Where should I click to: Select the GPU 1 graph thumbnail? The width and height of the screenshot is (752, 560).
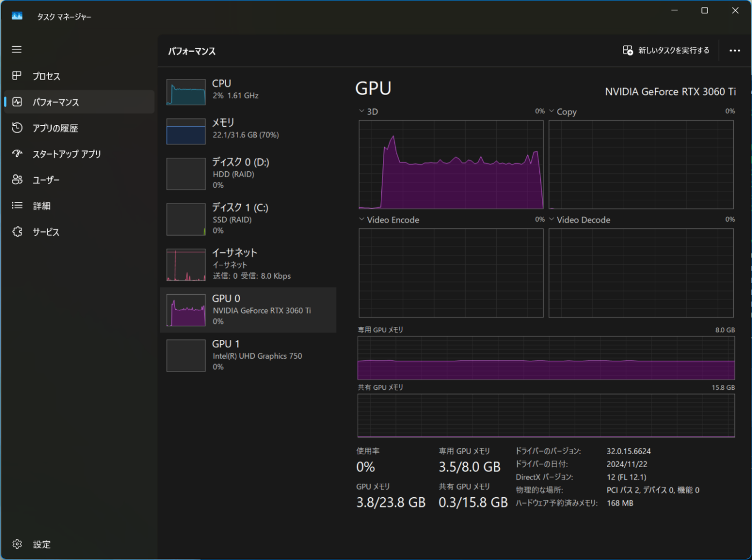pos(186,355)
